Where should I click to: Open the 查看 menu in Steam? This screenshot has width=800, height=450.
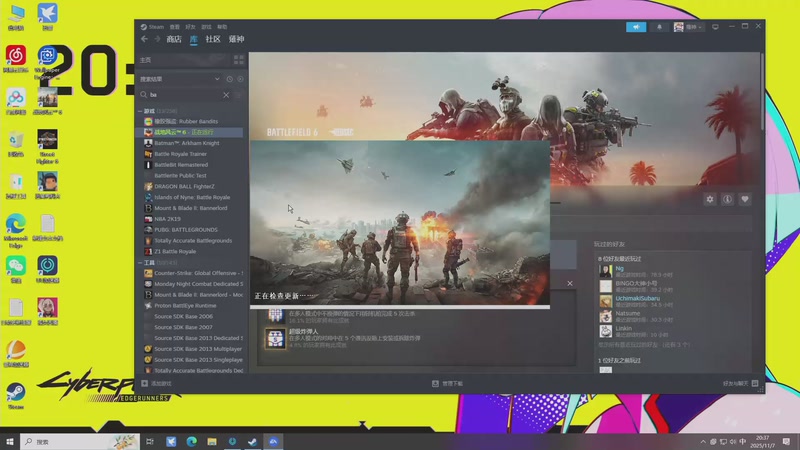tap(175, 27)
